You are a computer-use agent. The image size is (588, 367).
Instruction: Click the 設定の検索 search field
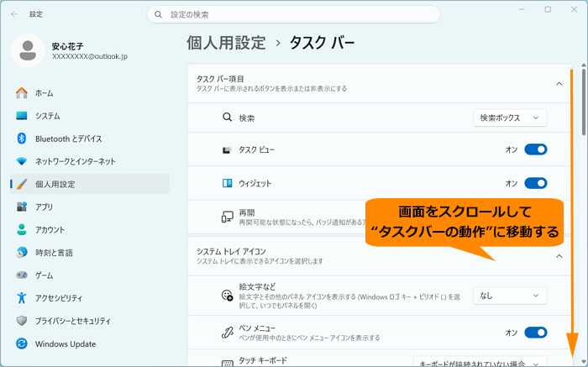[x=294, y=14]
